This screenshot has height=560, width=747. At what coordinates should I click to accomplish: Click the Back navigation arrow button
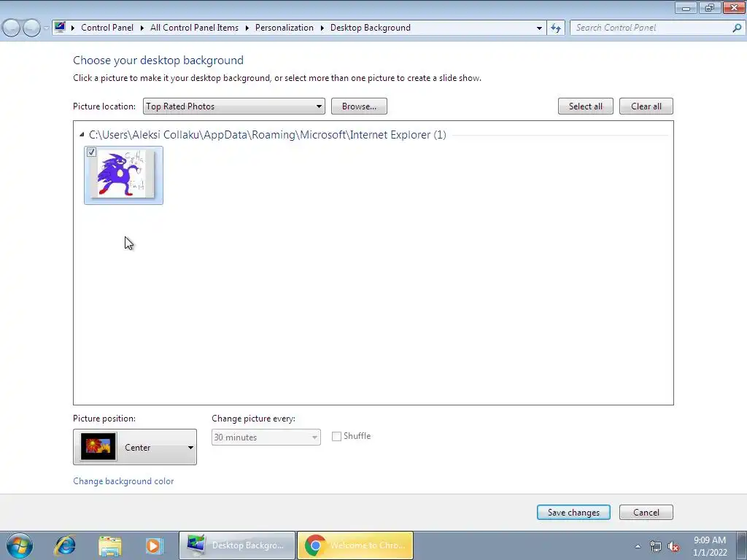[x=12, y=28]
